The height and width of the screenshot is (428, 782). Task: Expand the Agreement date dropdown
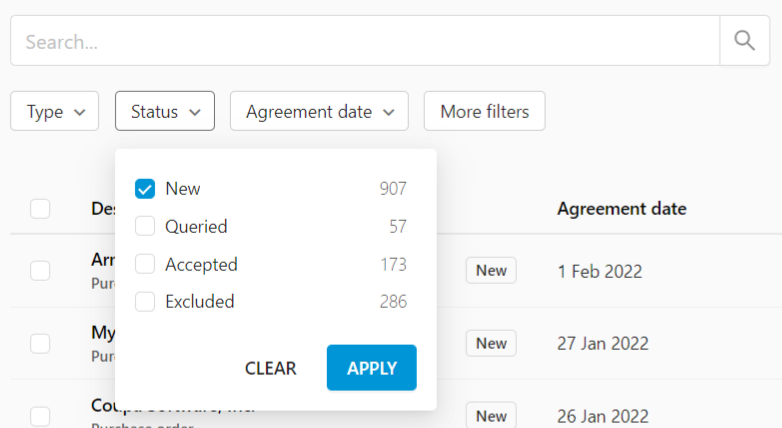click(319, 111)
